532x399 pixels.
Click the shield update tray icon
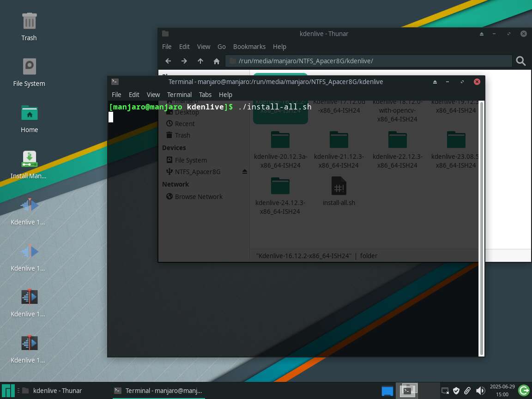[456, 391]
